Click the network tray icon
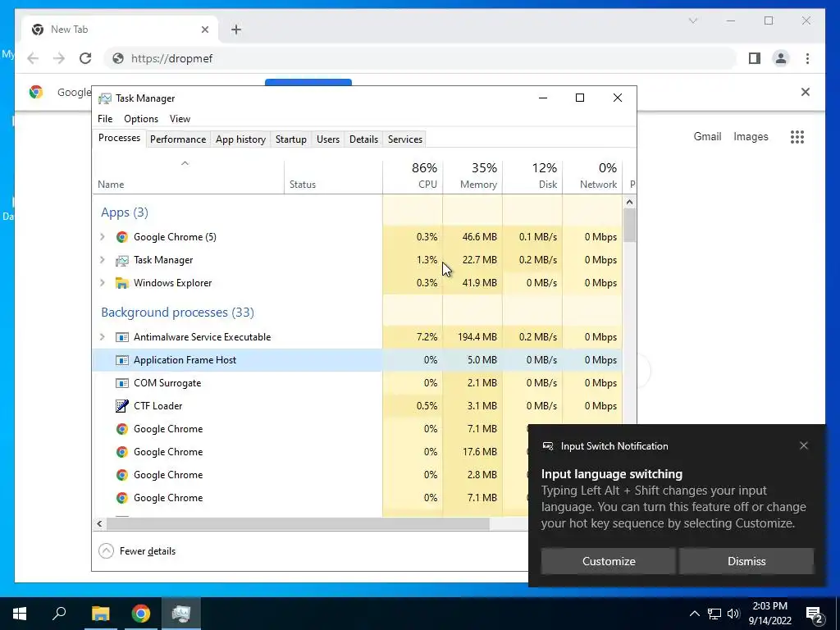 (x=714, y=614)
